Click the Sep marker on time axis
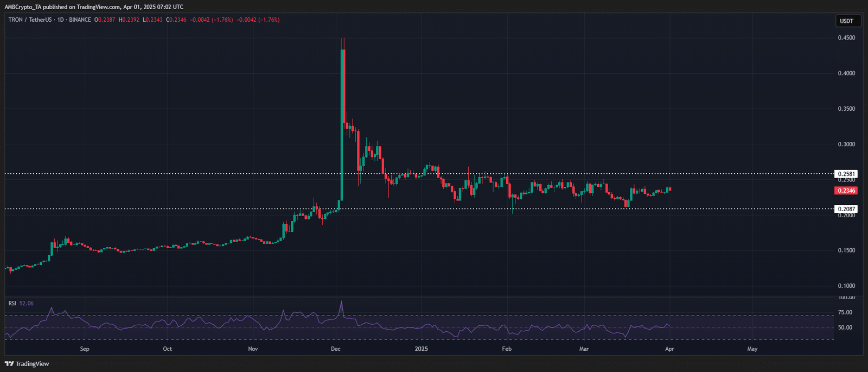Viewport: 868px width, 372px height. 85,349
